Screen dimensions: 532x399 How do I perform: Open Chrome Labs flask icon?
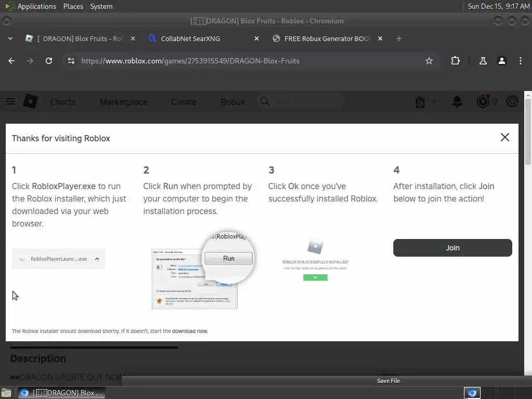tap(483, 61)
